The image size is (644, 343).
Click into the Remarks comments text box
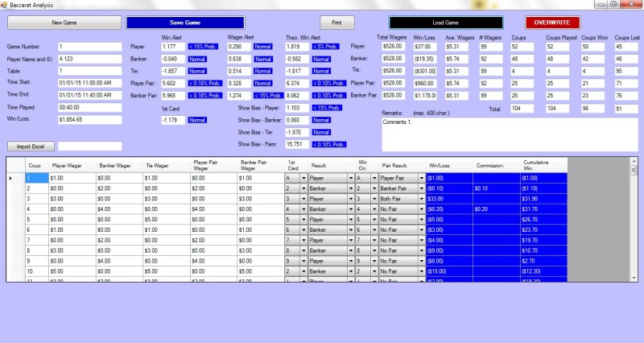507,134
